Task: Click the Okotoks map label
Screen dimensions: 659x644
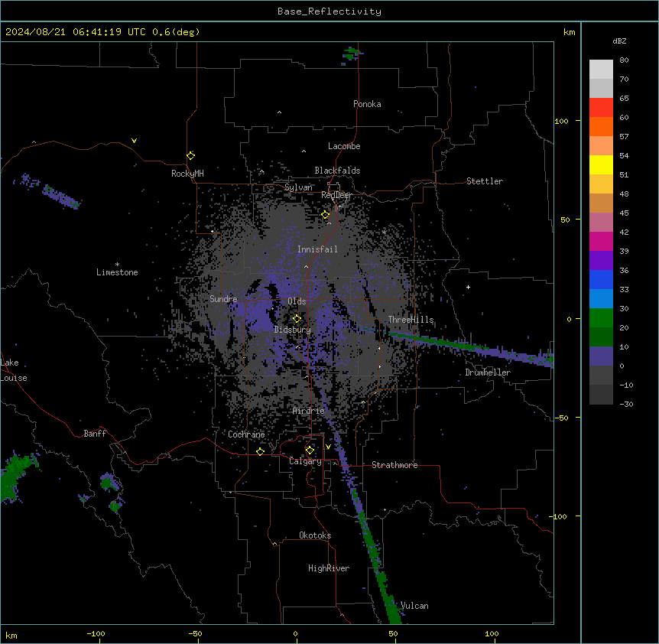Action: pyautogui.click(x=315, y=535)
